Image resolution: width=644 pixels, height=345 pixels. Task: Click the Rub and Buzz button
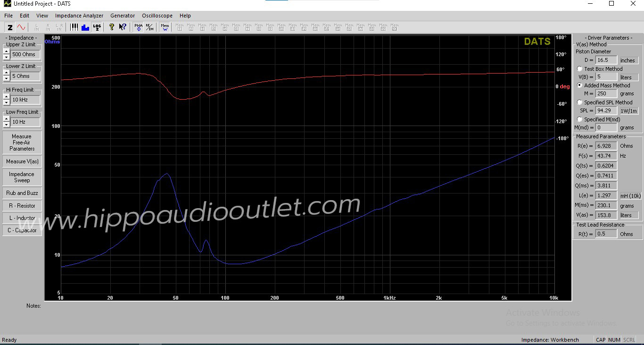coord(22,193)
